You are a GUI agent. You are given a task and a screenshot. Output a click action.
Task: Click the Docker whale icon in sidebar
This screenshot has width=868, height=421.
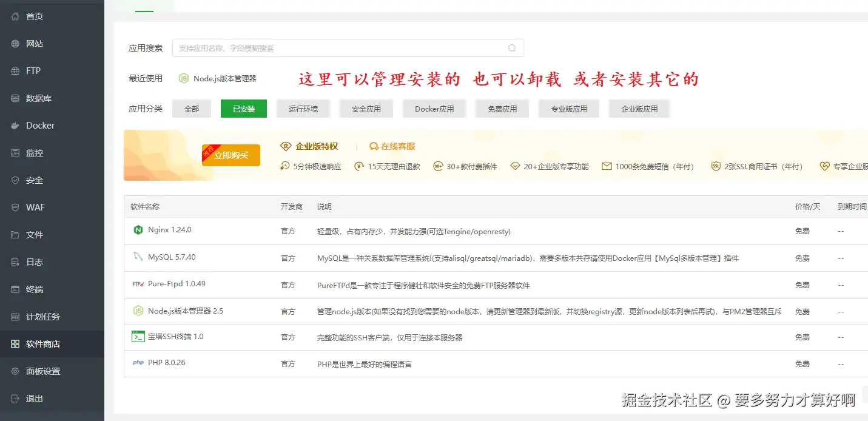click(15, 126)
